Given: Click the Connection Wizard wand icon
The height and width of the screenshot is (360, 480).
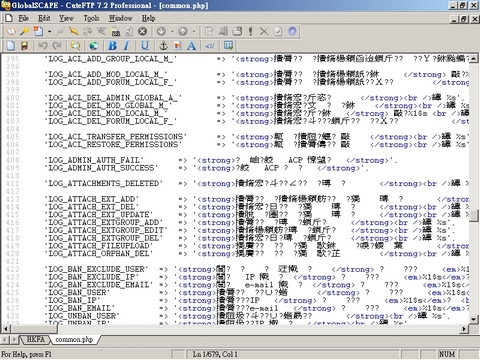Looking at the screenshot, I should pyautogui.click(x=24, y=32).
